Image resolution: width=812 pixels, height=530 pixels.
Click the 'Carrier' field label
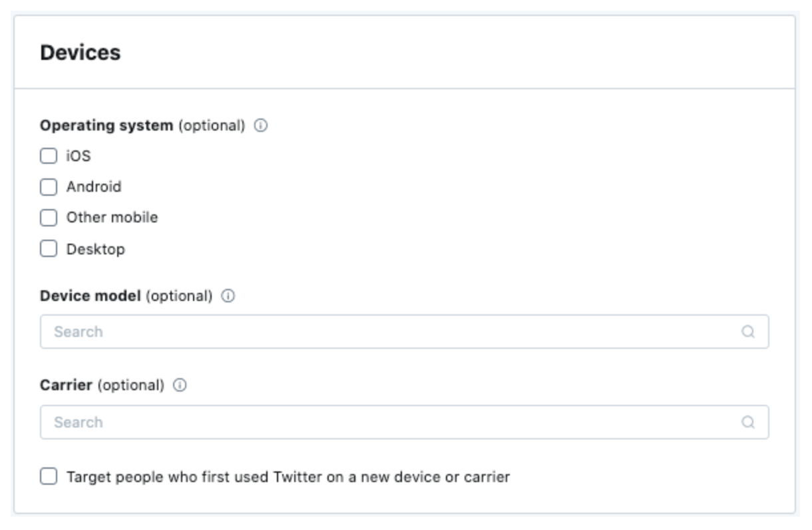point(66,386)
